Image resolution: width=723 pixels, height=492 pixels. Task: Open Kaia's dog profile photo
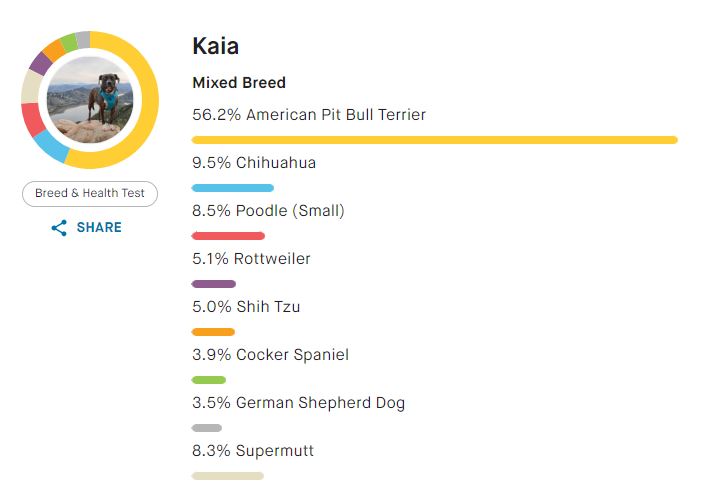pos(90,100)
